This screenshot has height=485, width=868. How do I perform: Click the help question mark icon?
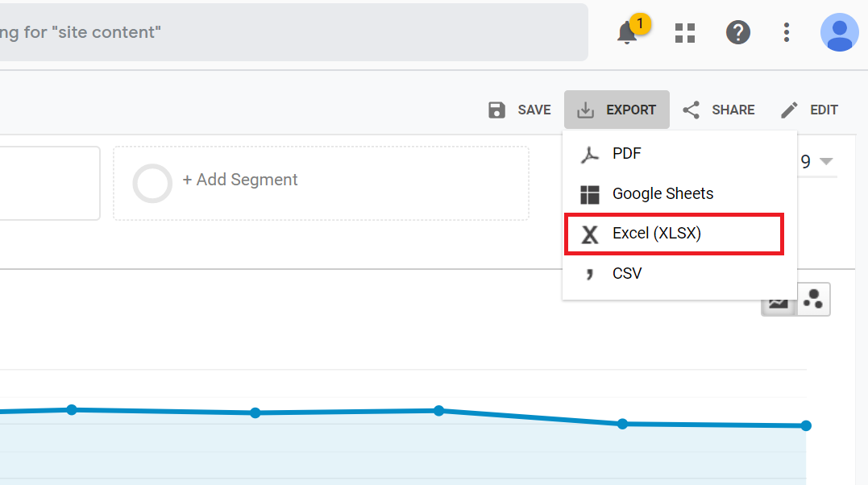point(737,32)
